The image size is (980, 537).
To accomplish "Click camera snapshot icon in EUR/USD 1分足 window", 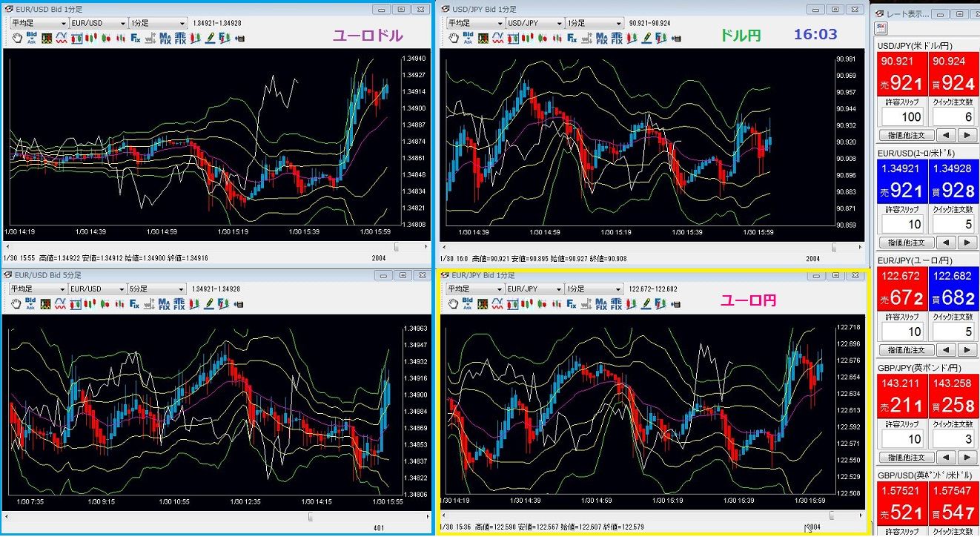I will point(239,38).
